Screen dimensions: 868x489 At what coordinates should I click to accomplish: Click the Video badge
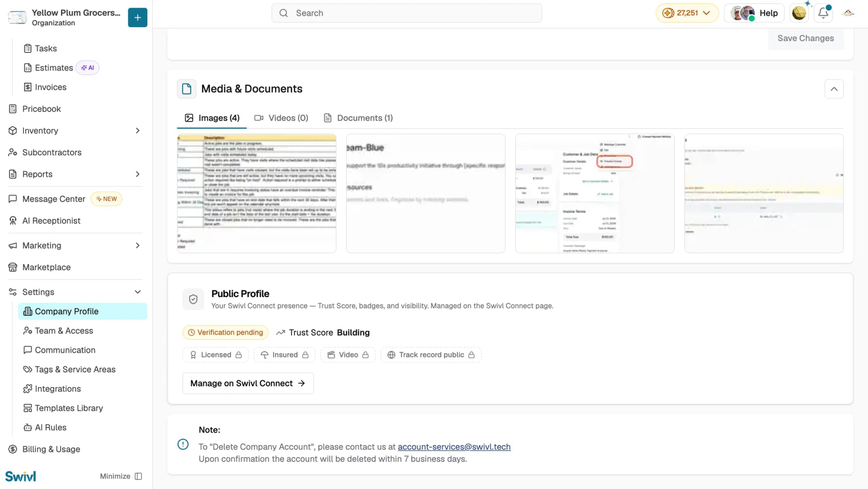tap(348, 355)
